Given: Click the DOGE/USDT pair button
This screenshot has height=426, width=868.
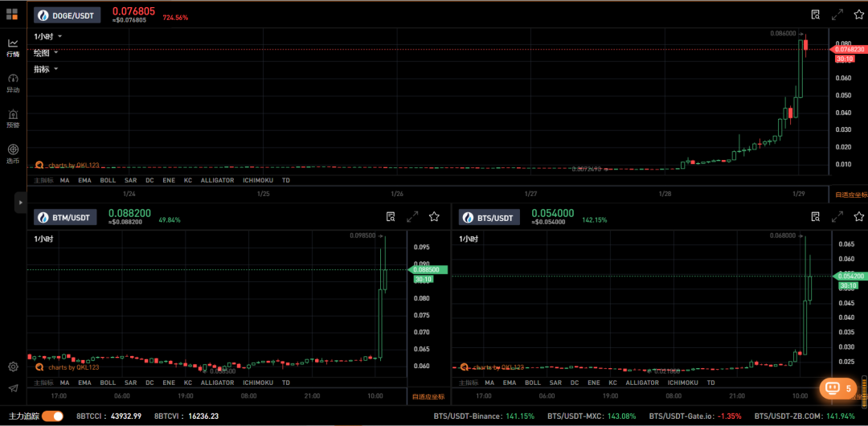Looking at the screenshot, I should coord(67,15).
